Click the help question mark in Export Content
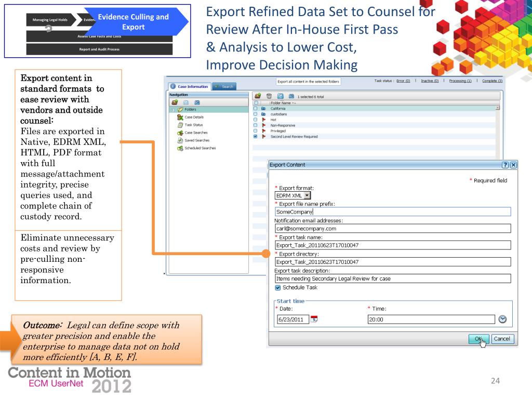The height and width of the screenshot is (399, 532). tap(505, 165)
